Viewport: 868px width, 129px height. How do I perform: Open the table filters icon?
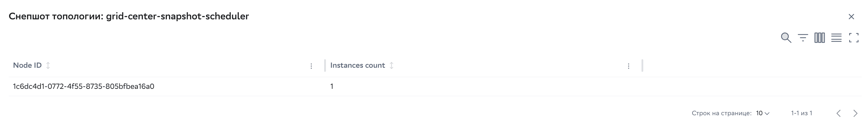click(x=803, y=38)
